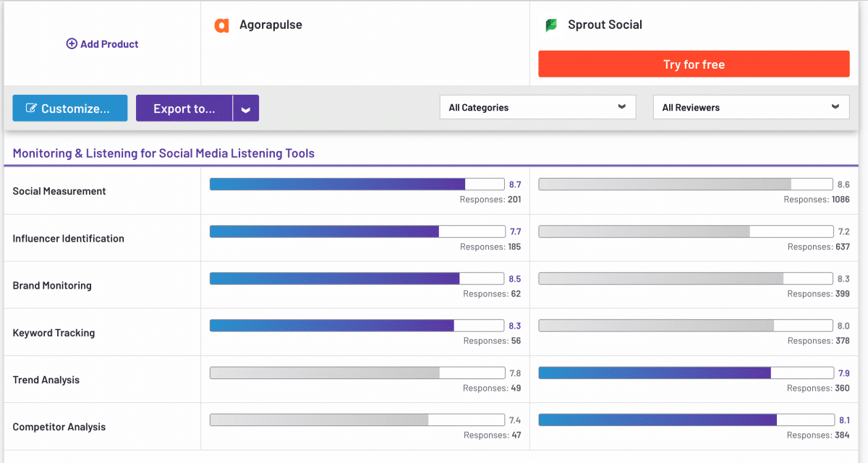
Task: Click the Brand Monitoring category label
Action: click(x=51, y=285)
